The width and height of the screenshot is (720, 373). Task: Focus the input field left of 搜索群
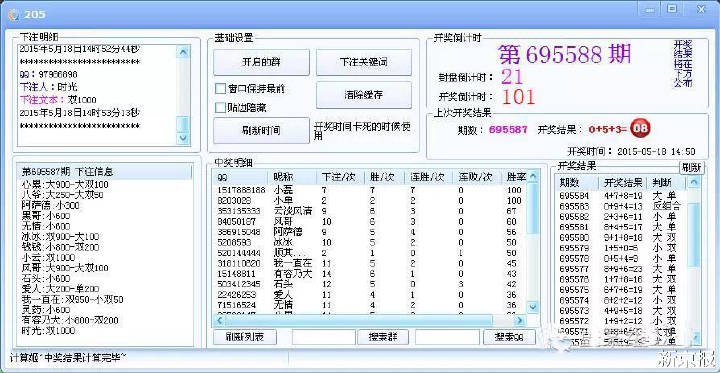click(324, 337)
